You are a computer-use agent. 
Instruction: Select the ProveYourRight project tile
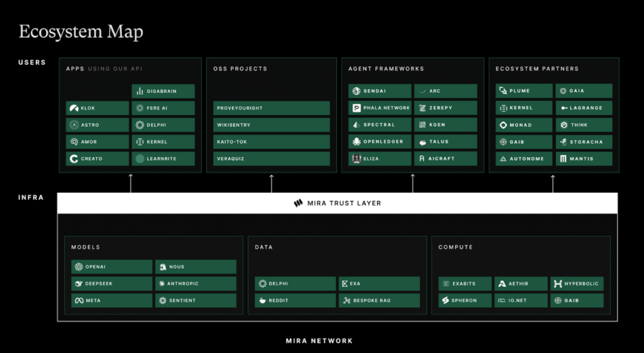click(x=271, y=108)
